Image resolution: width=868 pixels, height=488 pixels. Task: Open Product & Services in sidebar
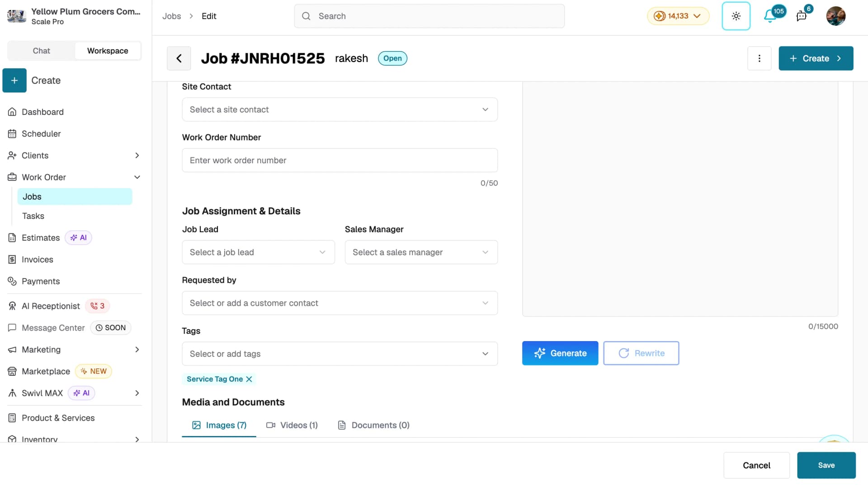(x=58, y=418)
